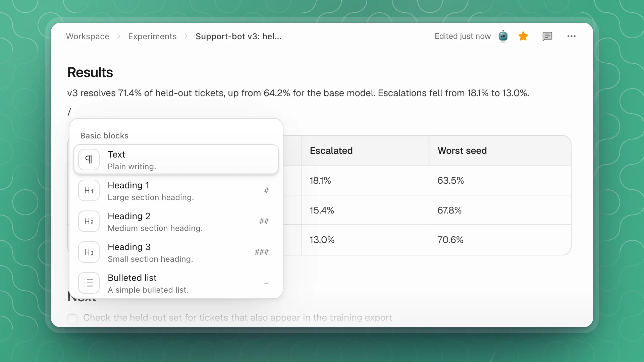Click the bulleted list icon

pyautogui.click(x=89, y=283)
